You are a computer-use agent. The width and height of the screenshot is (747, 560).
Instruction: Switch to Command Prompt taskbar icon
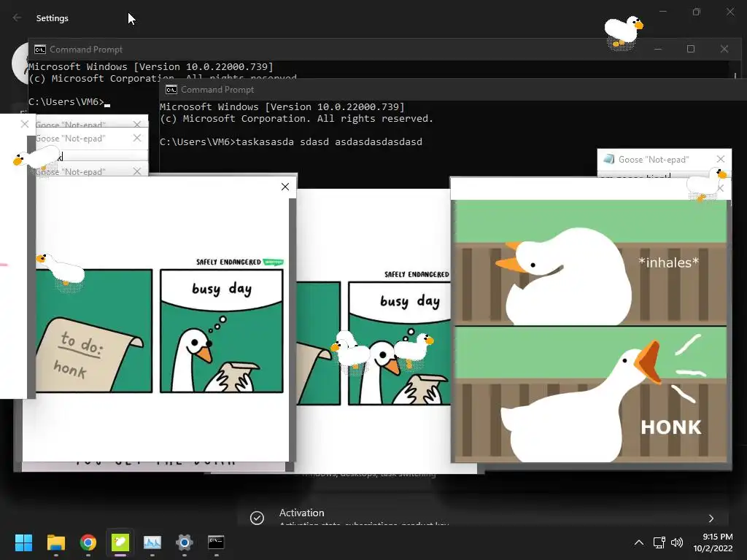click(x=216, y=542)
